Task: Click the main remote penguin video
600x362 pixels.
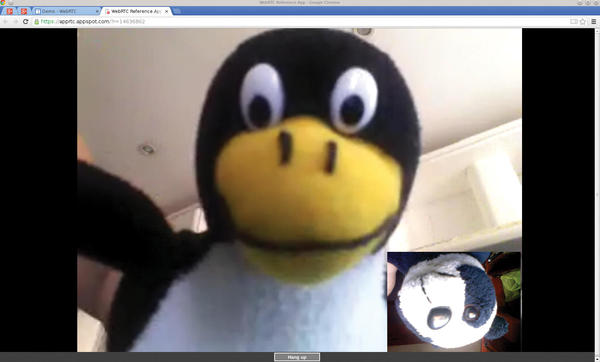Action: (299, 190)
